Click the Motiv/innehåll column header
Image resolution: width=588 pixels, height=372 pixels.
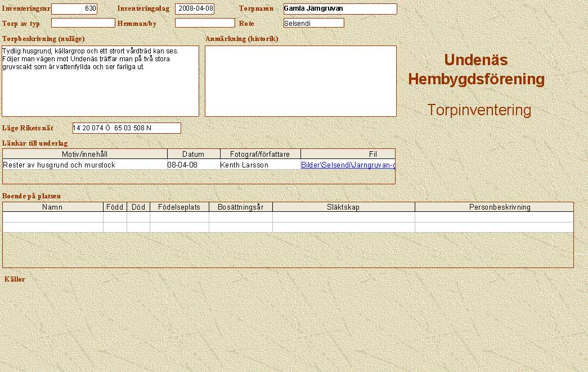(x=85, y=154)
